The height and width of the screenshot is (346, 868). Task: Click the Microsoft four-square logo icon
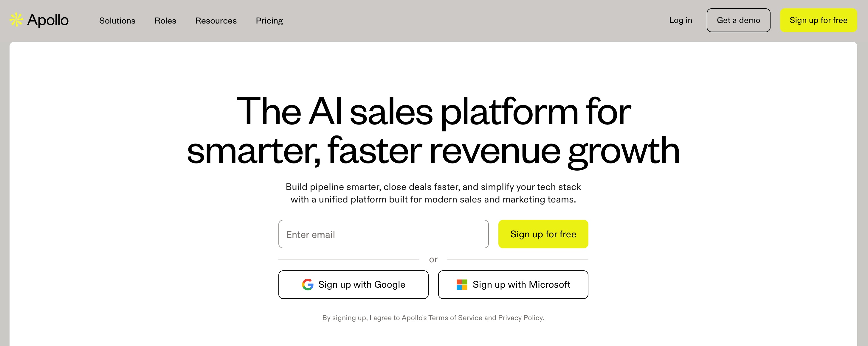pyautogui.click(x=462, y=284)
